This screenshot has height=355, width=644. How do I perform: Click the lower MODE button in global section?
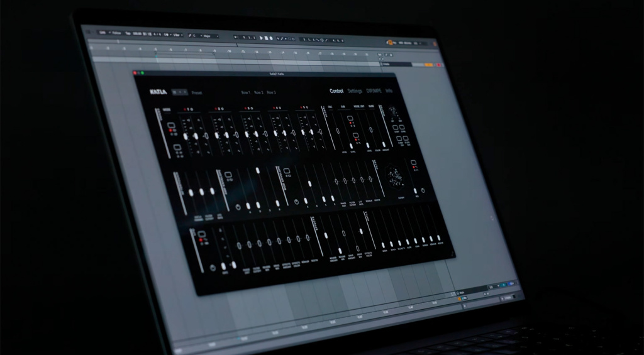[177, 147]
